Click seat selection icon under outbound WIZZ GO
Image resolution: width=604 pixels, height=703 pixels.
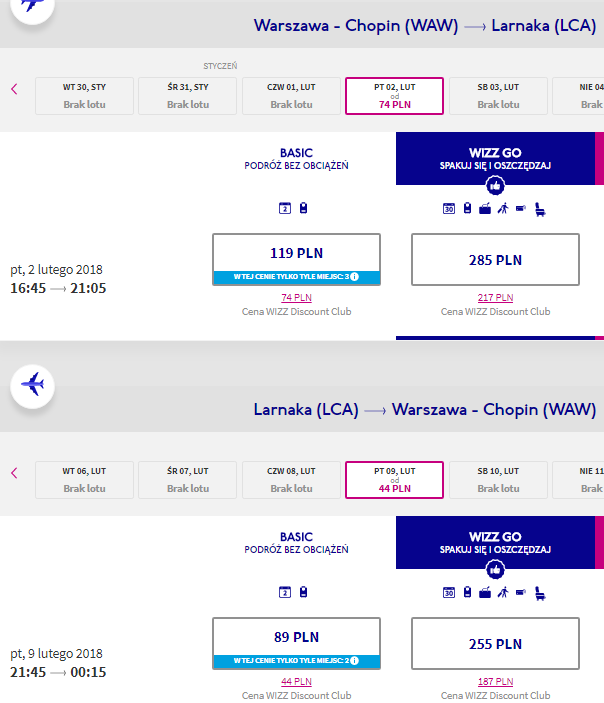pos(540,209)
